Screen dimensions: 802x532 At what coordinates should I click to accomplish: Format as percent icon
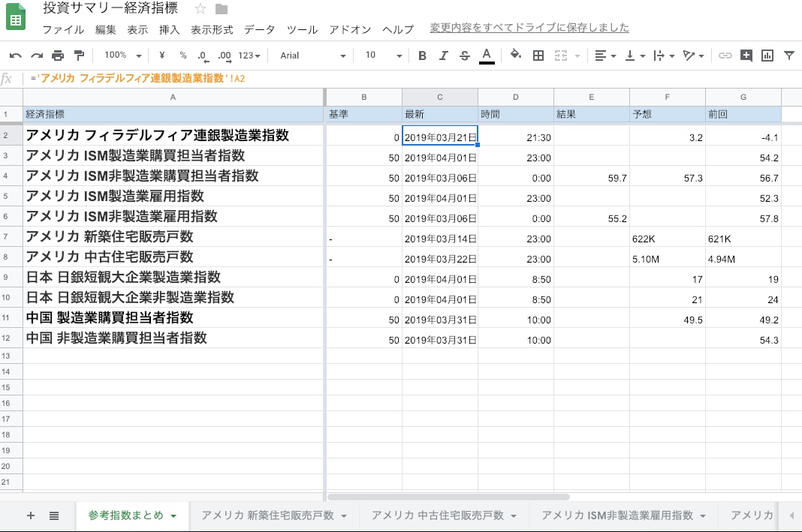[x=182, y=56]
